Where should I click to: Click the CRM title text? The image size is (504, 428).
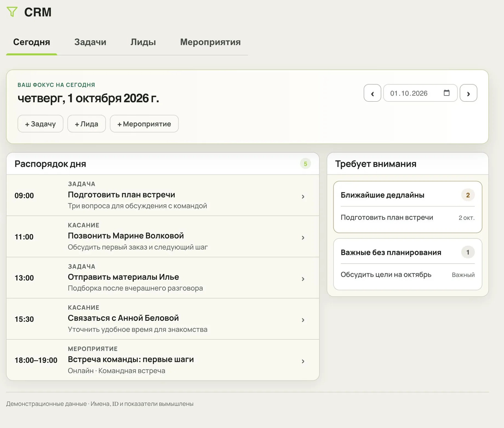coord(38,12)
